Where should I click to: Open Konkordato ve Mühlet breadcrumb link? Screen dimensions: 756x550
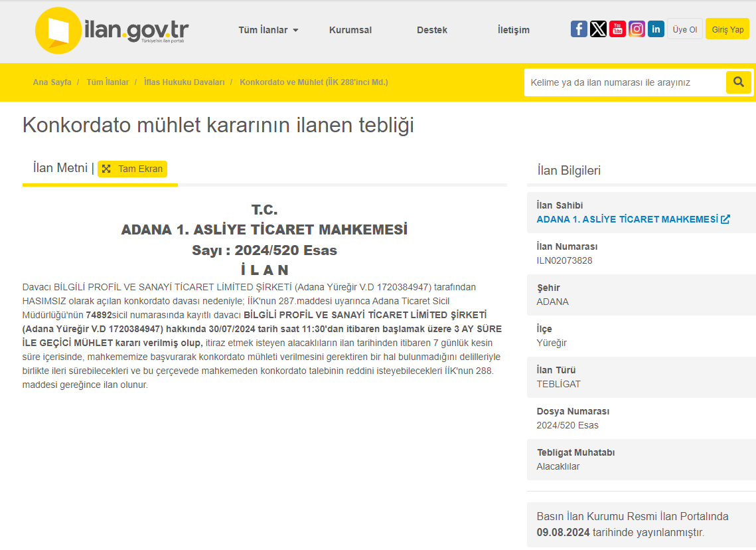click(313, 82)
